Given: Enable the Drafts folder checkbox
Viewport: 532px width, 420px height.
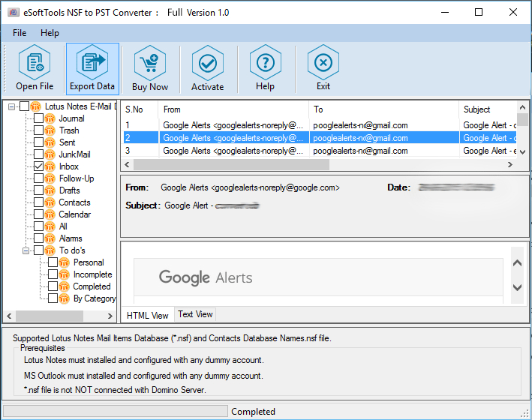Looking at the screenshot, I should pyautogui.click(x=39, y=190).
